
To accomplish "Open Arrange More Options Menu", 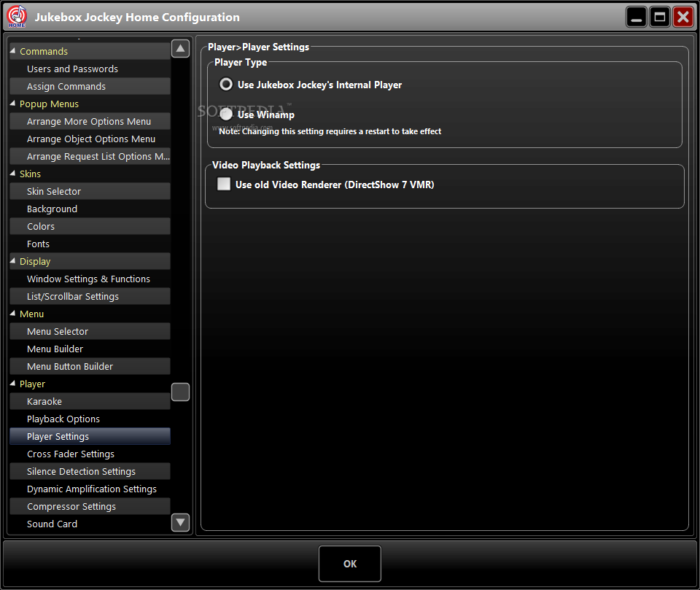I will [x=90, y=121].
